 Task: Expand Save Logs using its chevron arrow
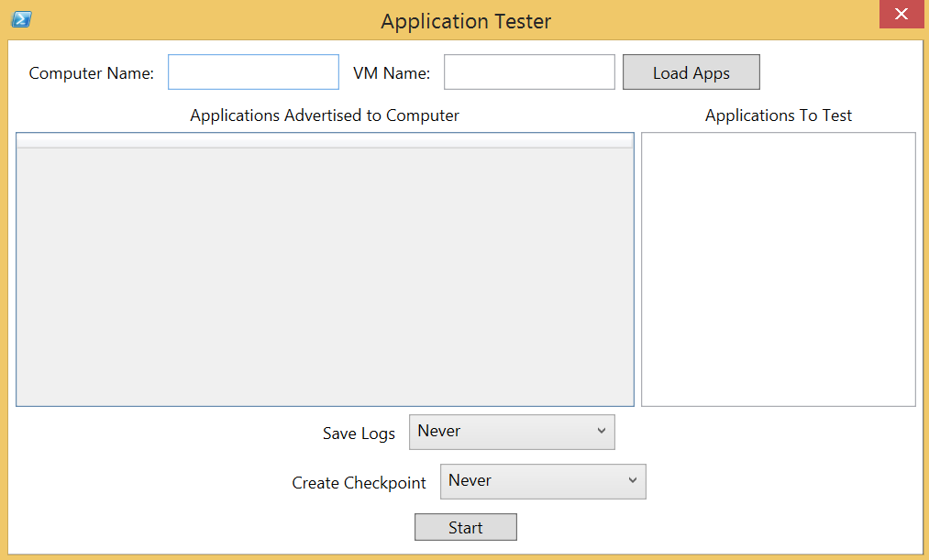(x=602, y=431)
